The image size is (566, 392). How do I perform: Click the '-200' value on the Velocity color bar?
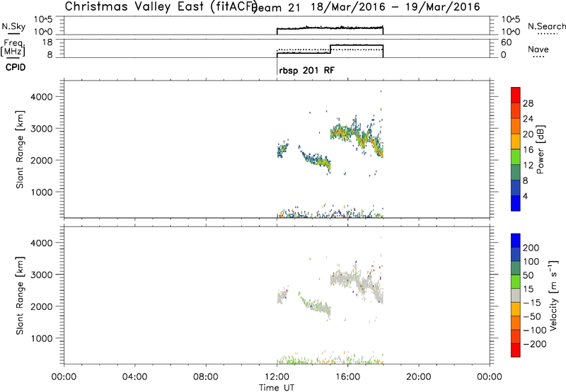pos(535,344)
